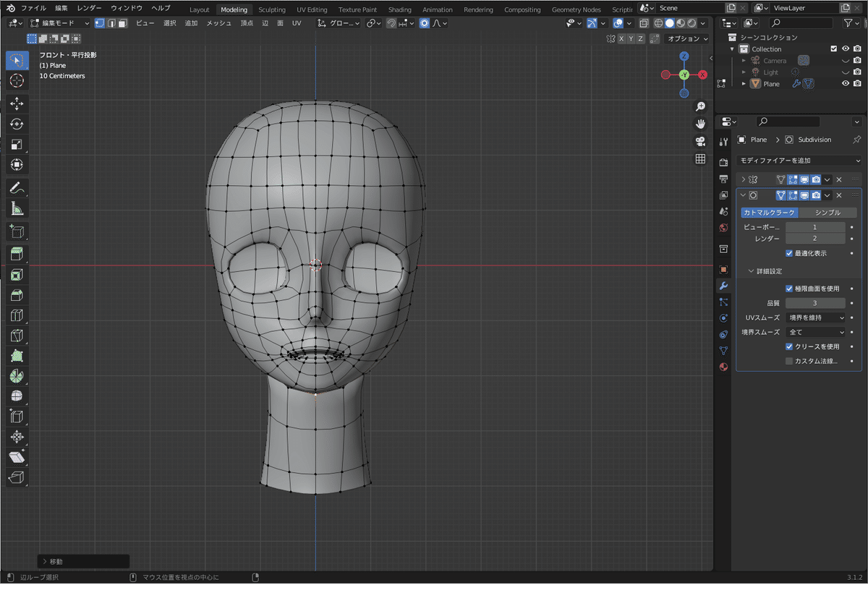This screenshot has height=601, width=868.
Task: Open the Object Data properties tab
Action: [x=723, y=350]
